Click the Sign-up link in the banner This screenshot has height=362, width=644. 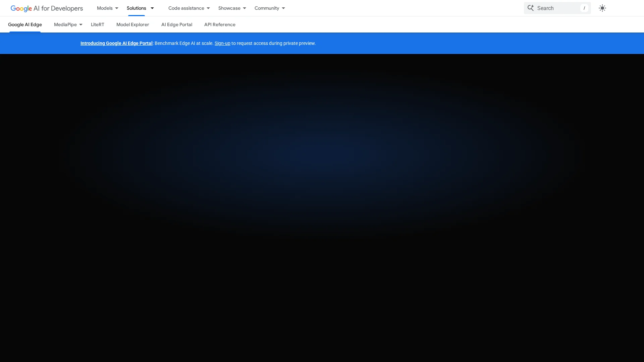222,43
